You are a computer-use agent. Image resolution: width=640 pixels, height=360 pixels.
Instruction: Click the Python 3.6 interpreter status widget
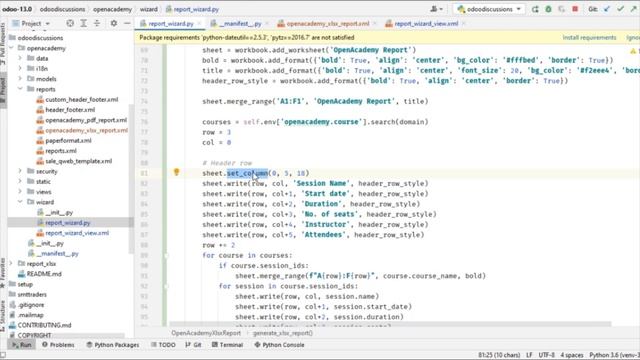click(614, 355)
